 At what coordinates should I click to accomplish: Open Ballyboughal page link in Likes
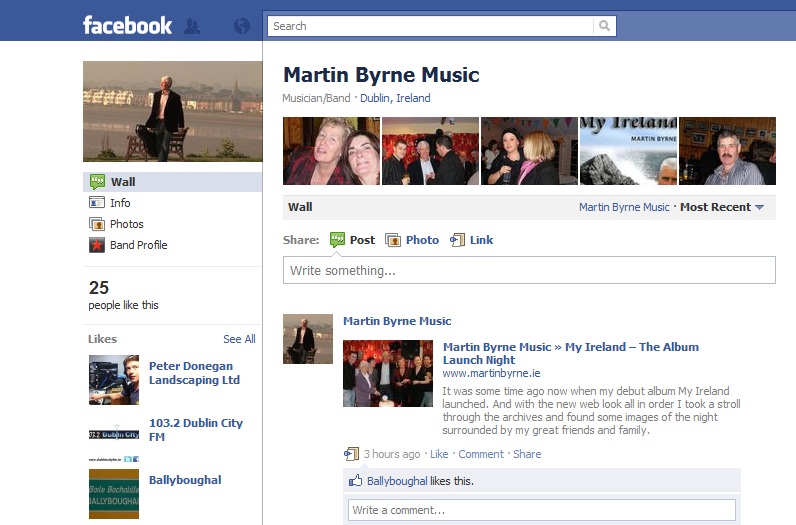click(x=185, y=480)
